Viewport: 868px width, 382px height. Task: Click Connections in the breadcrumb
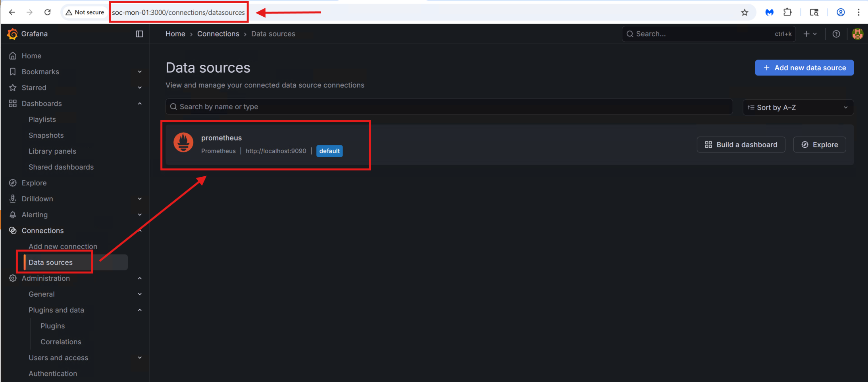tap(218, 34)
